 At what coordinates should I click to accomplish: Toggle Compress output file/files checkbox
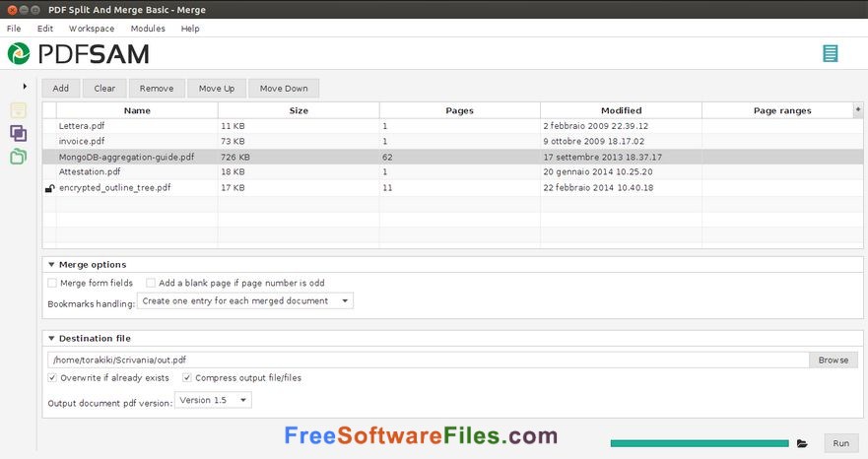tap(187, 377)
